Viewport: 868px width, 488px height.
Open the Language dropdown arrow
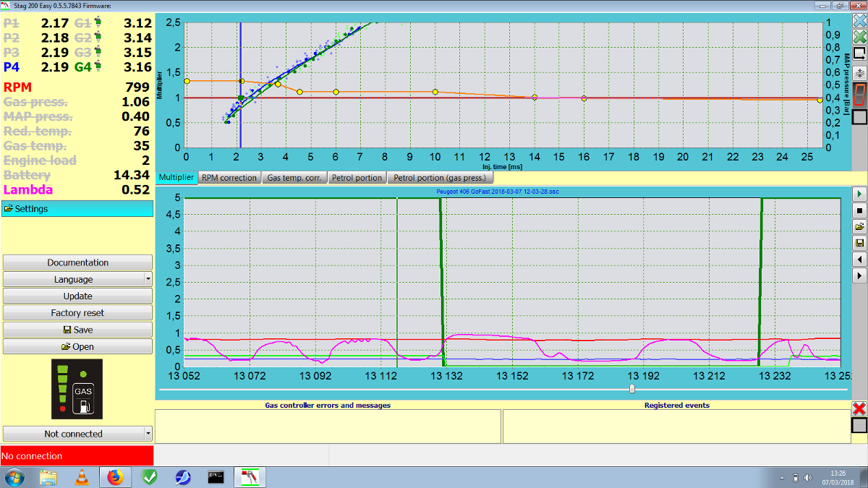click(148, 279)
